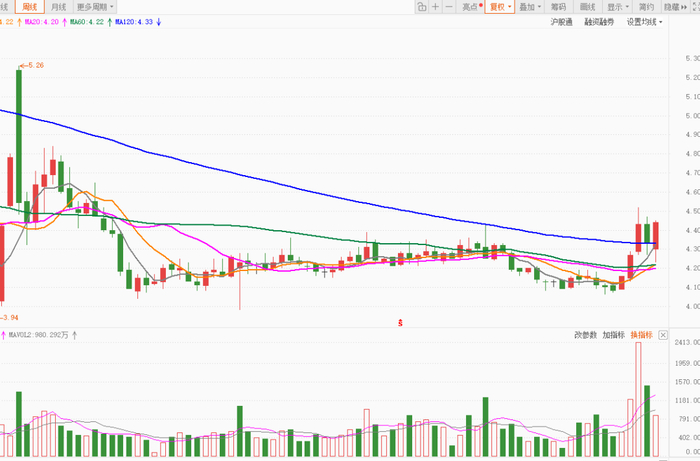Zoom in chart with plus icon
Viewport: 700px width, 461px height.
pos(435,7)
